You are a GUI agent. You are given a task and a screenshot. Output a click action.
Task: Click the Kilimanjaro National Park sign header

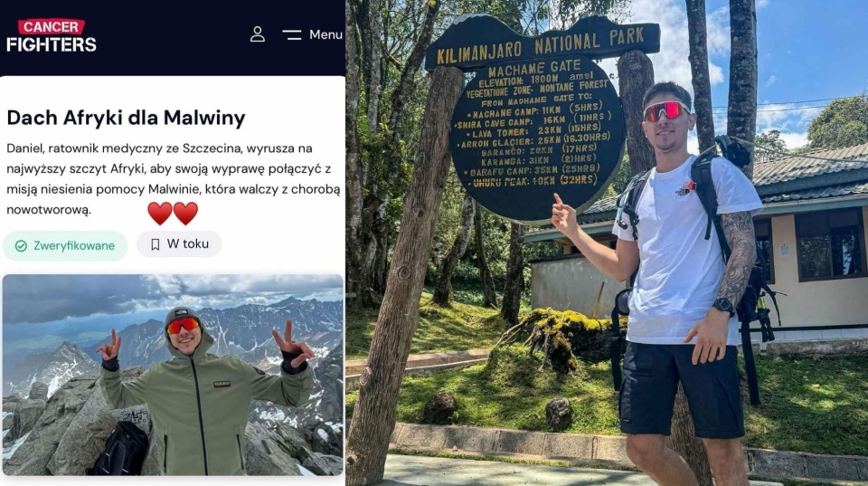[x=542, y=43]
